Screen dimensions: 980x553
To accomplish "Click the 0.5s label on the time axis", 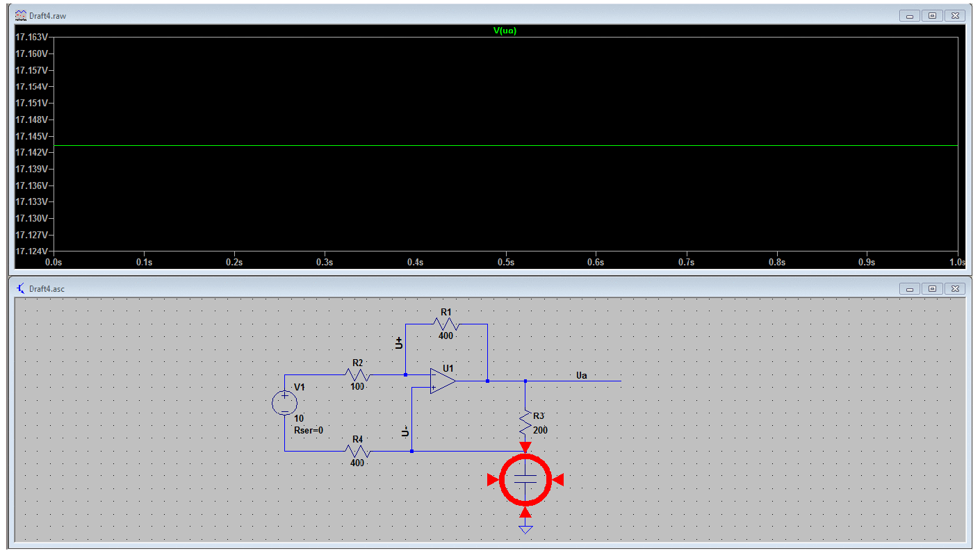I will [505, 263].
